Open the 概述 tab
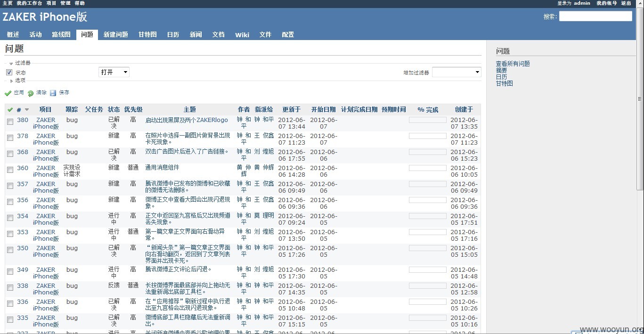The image size is (644, 334). tap(13, 34)
